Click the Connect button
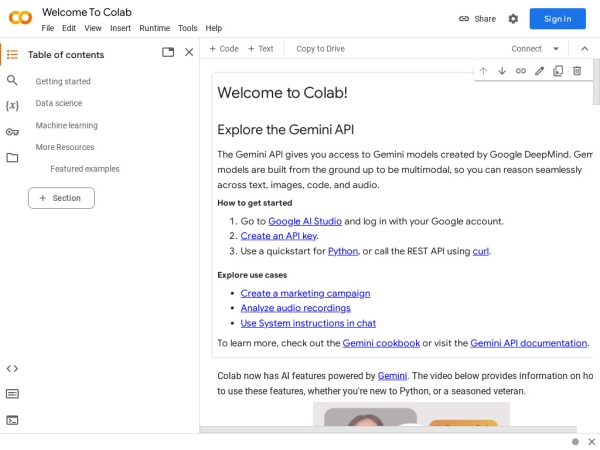600x450 pixels. (527, 49)
